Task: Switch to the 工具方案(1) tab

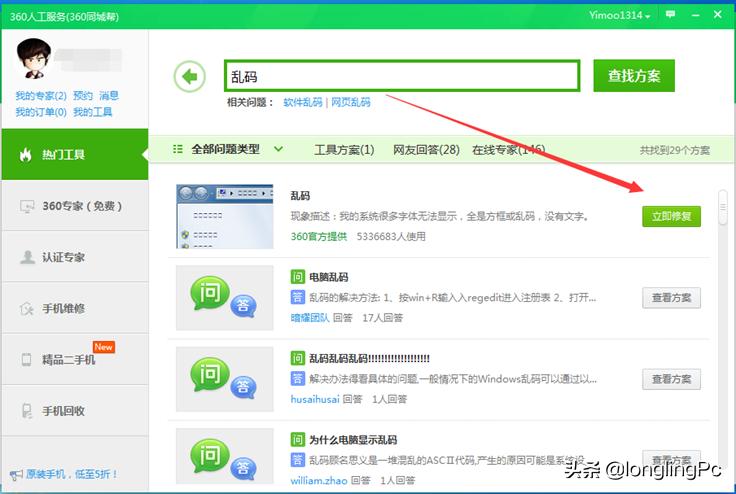Action: tap(344, 150)
